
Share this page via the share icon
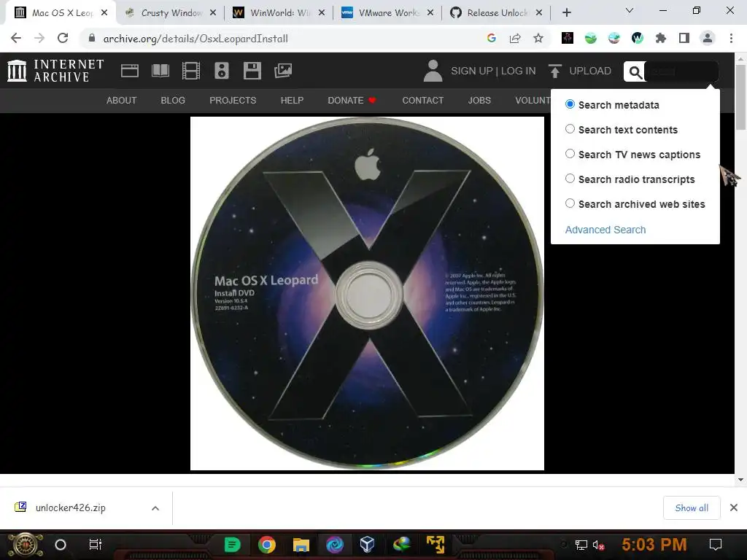pyautogui.click(x=515, y=38)
